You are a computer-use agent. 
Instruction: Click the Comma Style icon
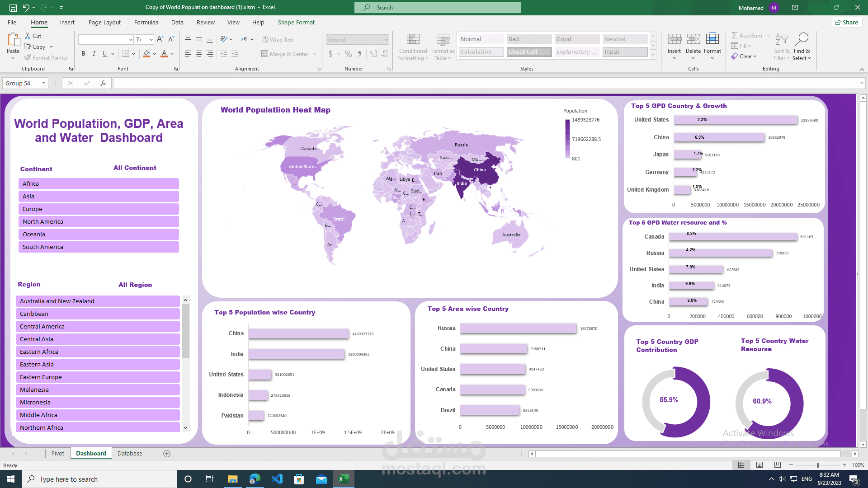360,54
